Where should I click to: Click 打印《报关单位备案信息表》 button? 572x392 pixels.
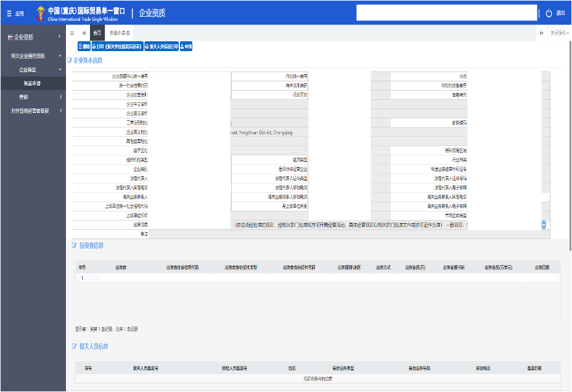click(x=117, y=46)
